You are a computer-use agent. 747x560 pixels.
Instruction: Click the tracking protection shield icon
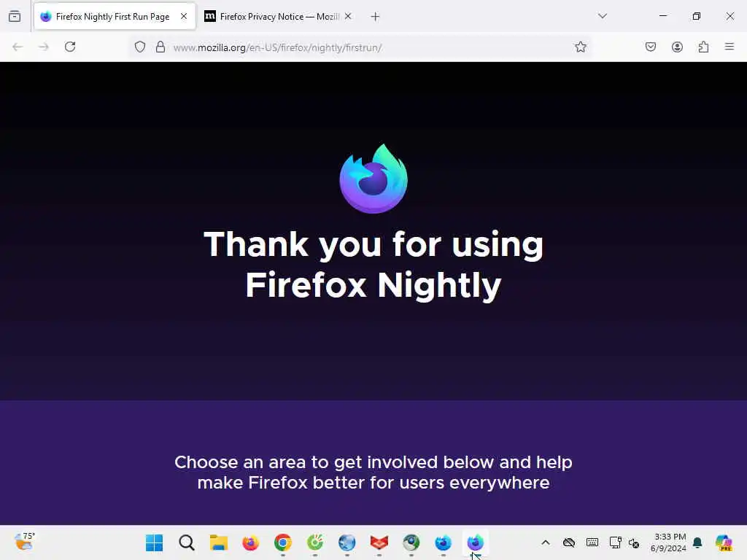(139, 47)
